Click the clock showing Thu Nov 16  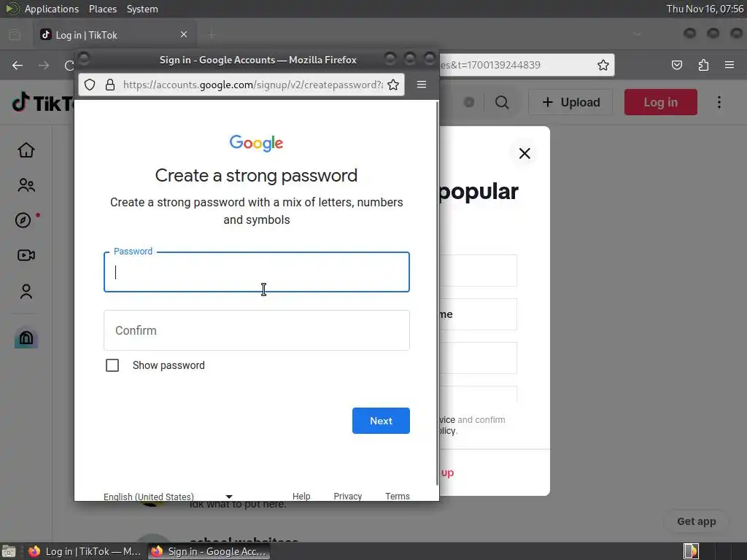[x=705, y=9]
